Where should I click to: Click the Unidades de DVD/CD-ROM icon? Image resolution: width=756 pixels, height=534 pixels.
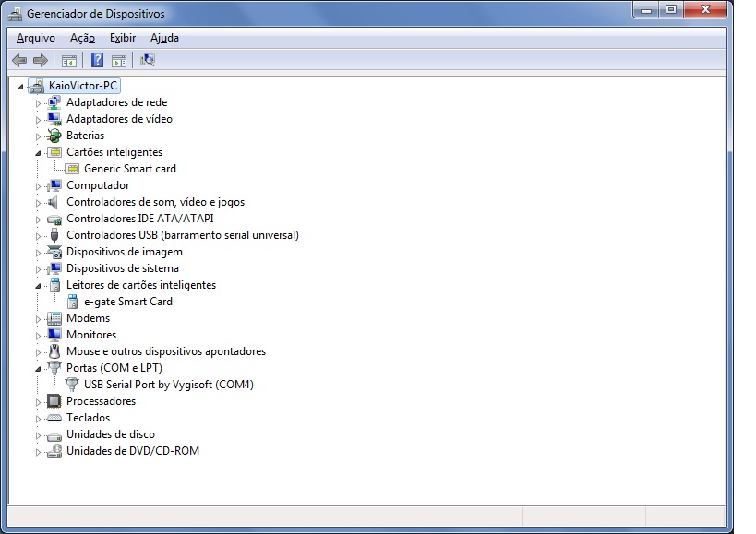[54, 451]
